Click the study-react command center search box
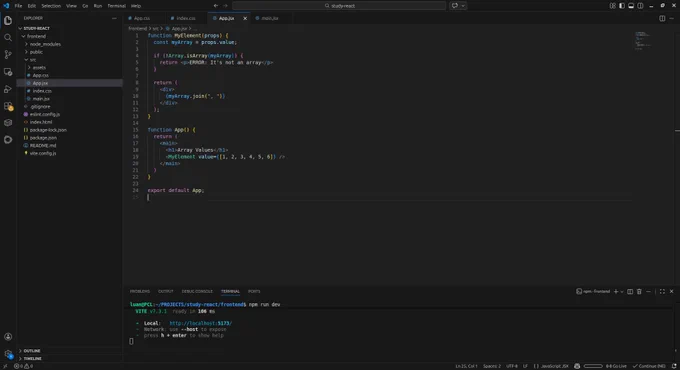680x370 pixels. click(339, 6)
